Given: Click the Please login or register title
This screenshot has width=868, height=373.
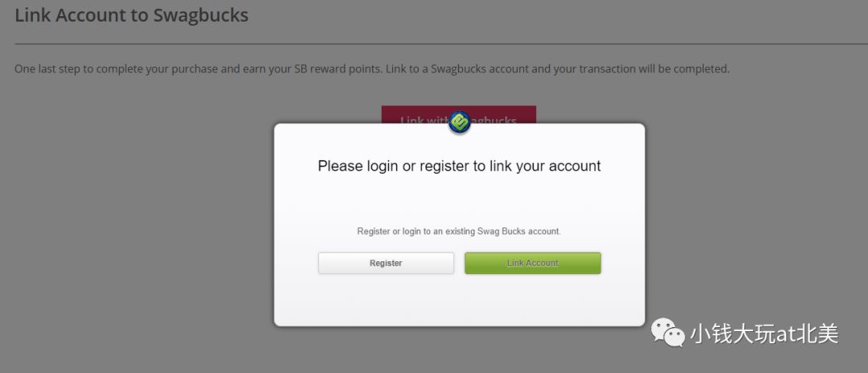Looking at the screenshot, I should [459, 166].
